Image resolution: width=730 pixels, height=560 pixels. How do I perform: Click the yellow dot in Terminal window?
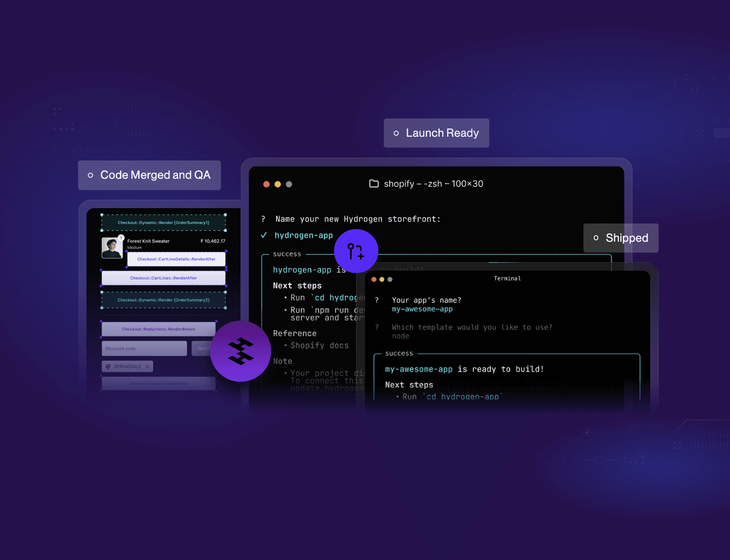[x=382, y=280]
